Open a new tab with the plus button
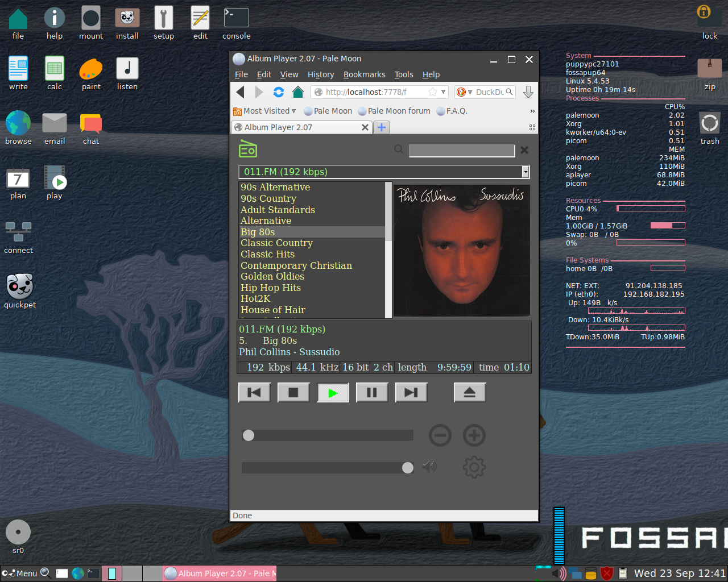 point(382,127)
